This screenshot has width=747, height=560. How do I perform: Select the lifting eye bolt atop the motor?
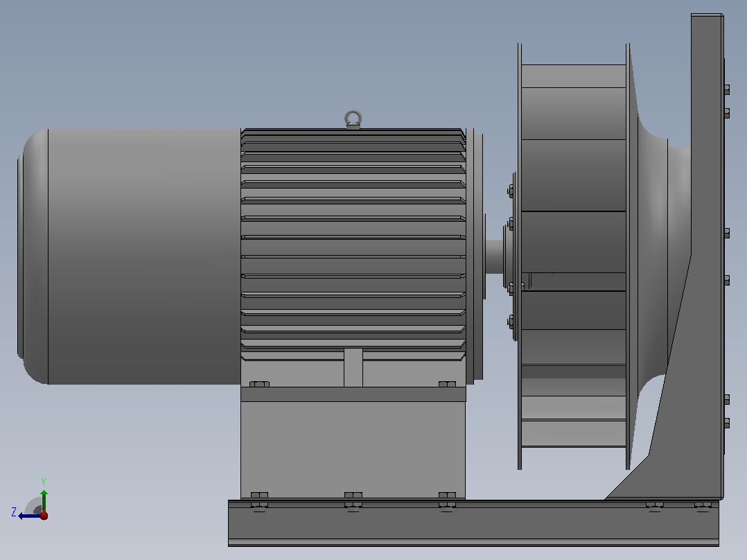coord(353,120)
